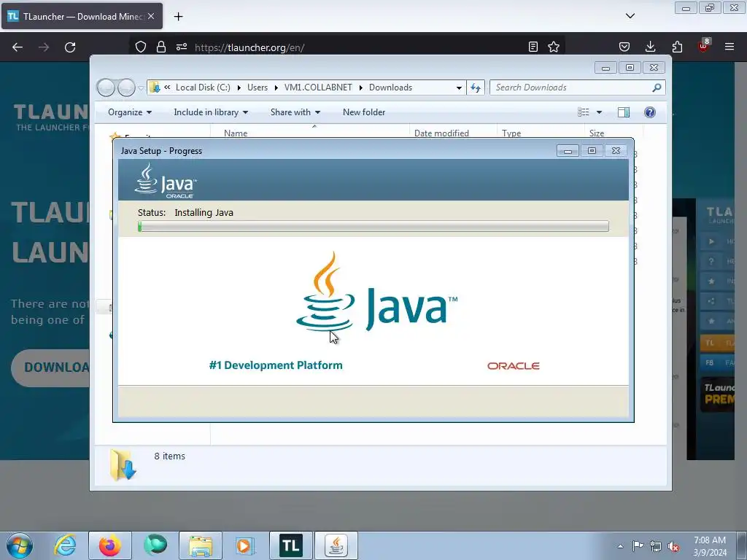The height and width of the screenshot is (560, 747).
Task: Open Explorer help icon
Action: (x=650, y=112)
